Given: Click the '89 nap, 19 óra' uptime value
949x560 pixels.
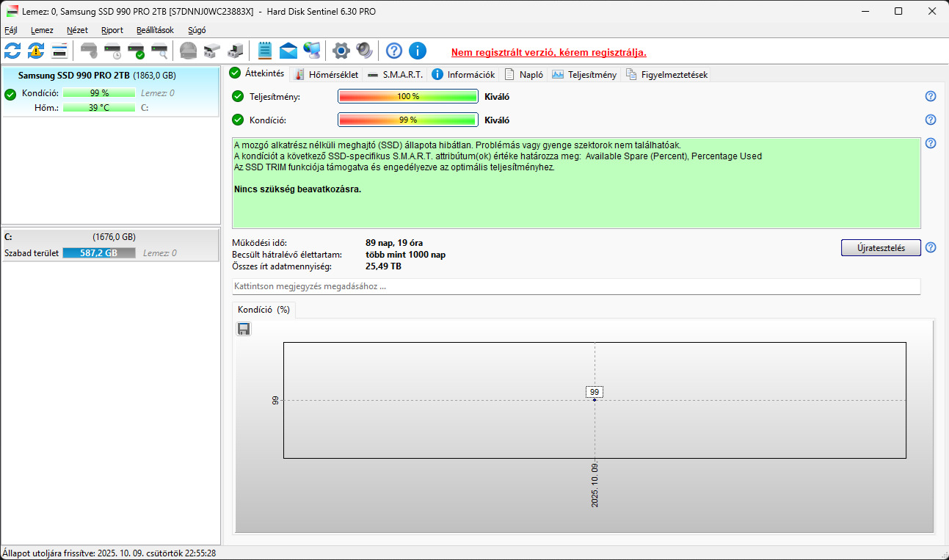Looking at the screenshot, I should 394,242.
